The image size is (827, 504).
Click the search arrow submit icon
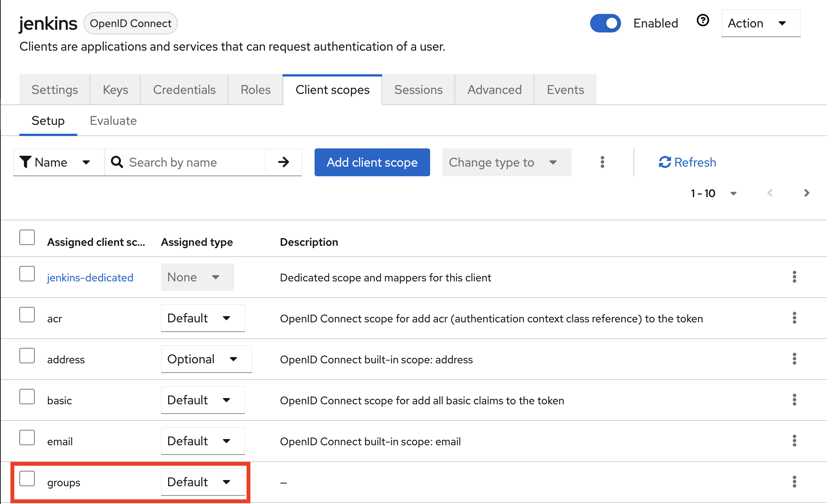(x=283, y=162)
